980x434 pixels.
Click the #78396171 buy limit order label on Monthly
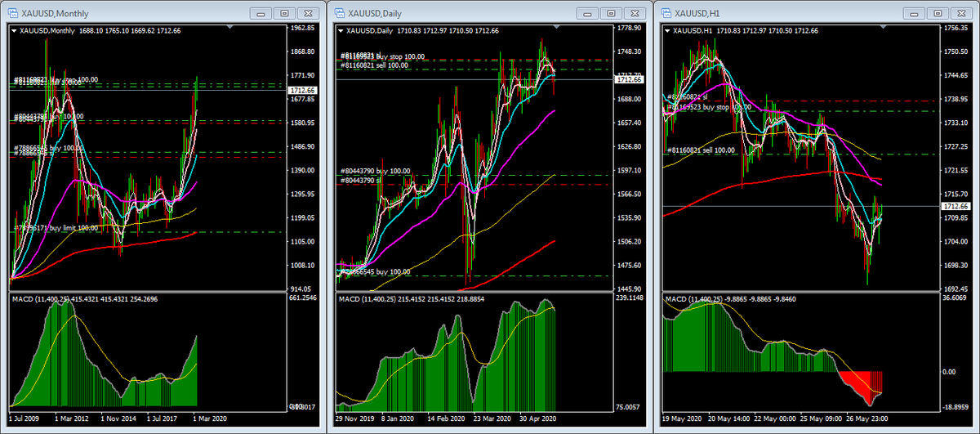point(57,228)
